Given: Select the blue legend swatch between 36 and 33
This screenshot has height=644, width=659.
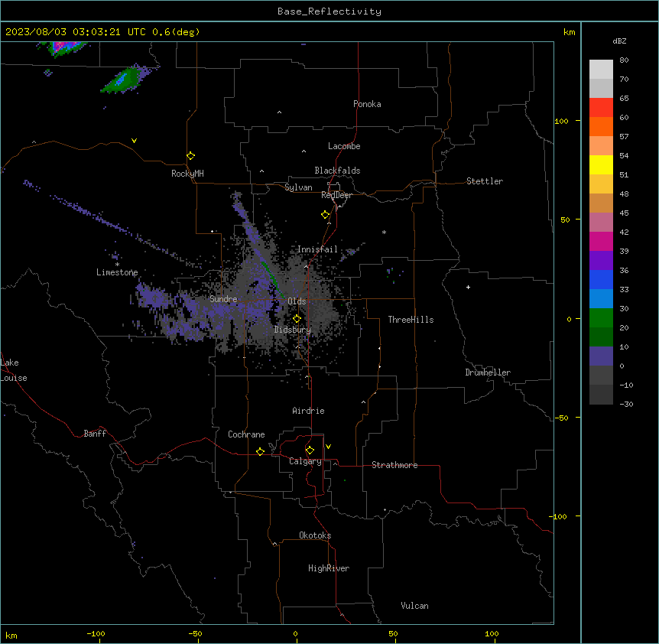Looking at the screenshot, I should (x=601, y=279).
